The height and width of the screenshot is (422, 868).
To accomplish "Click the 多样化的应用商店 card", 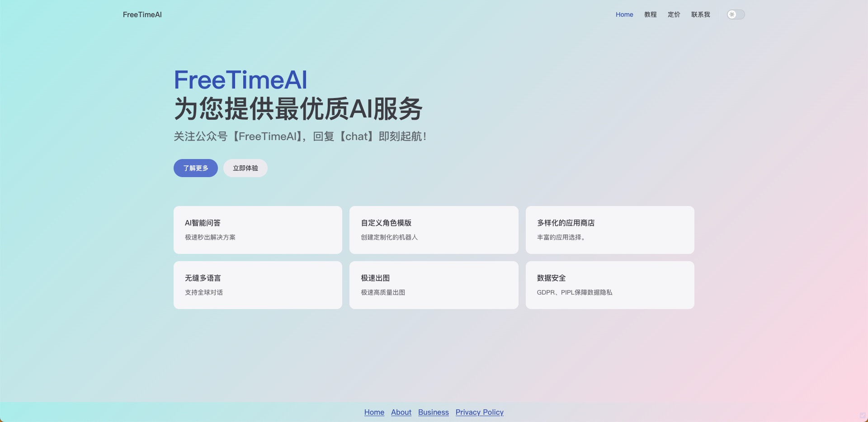I will (609, 230).
